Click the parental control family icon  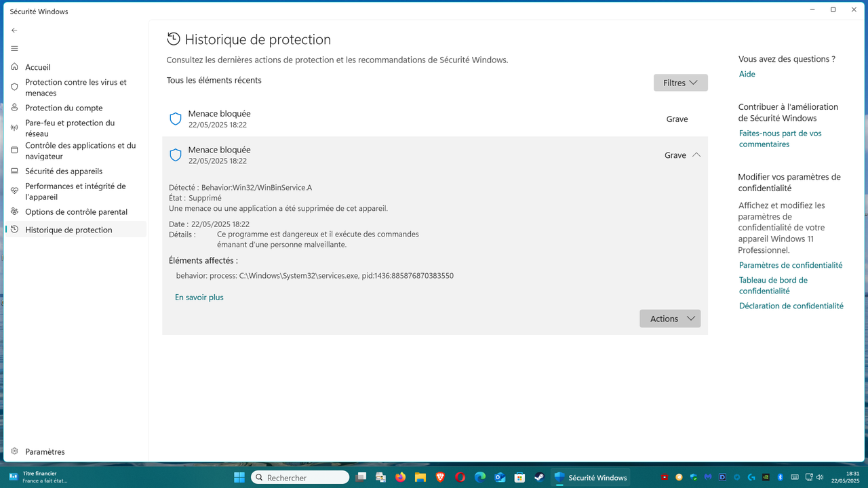pyautogui.click(x=14, y=211)
